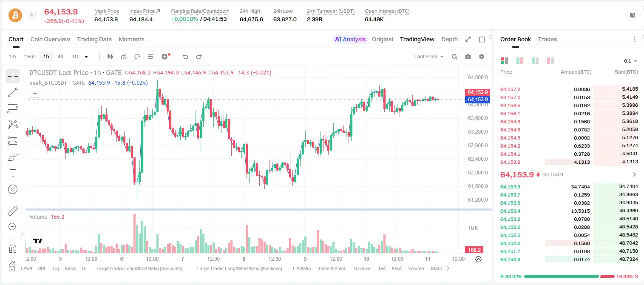Open the Last Price dropdown
644x285 pixels.
[428, 57]
